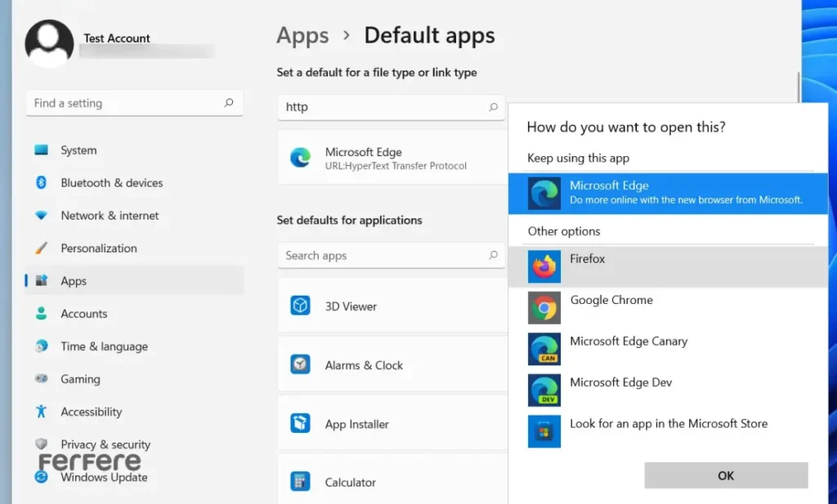Click the Alarms & Clock app icon
837x504 pixels.
point(301,365)
